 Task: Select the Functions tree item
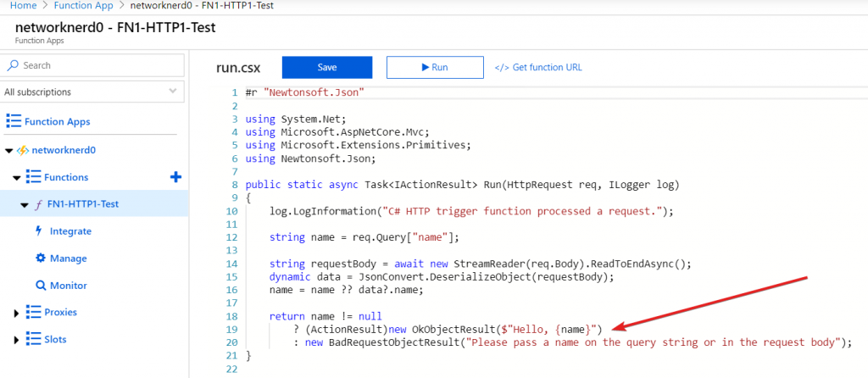pyautogui.click(x=66, y=177)
